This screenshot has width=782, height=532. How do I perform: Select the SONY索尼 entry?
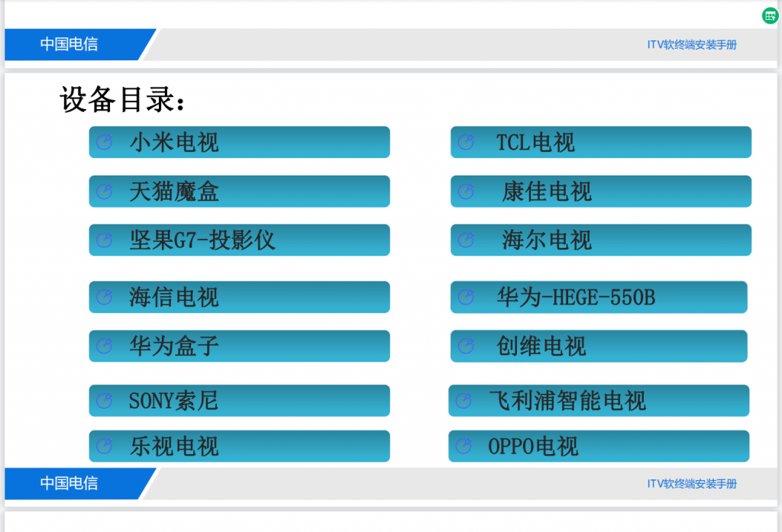tap(239, 400)
